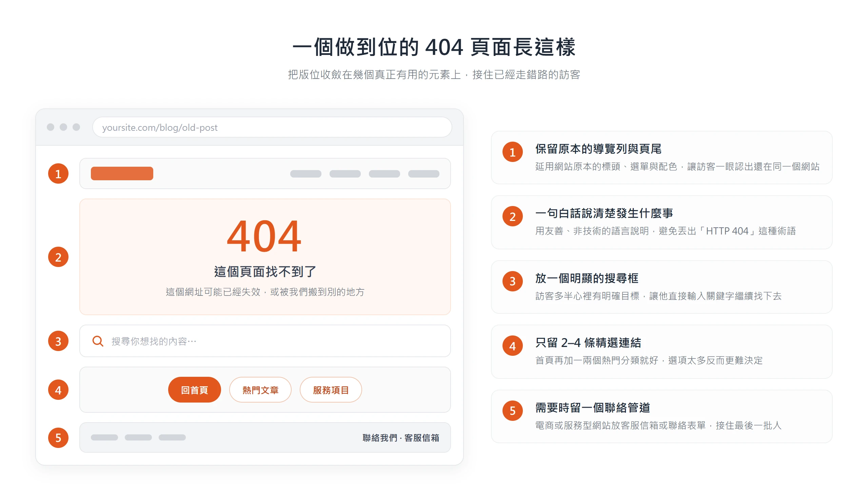Select the card titled 需要時留一個聯絡管道

coord(662,416)
